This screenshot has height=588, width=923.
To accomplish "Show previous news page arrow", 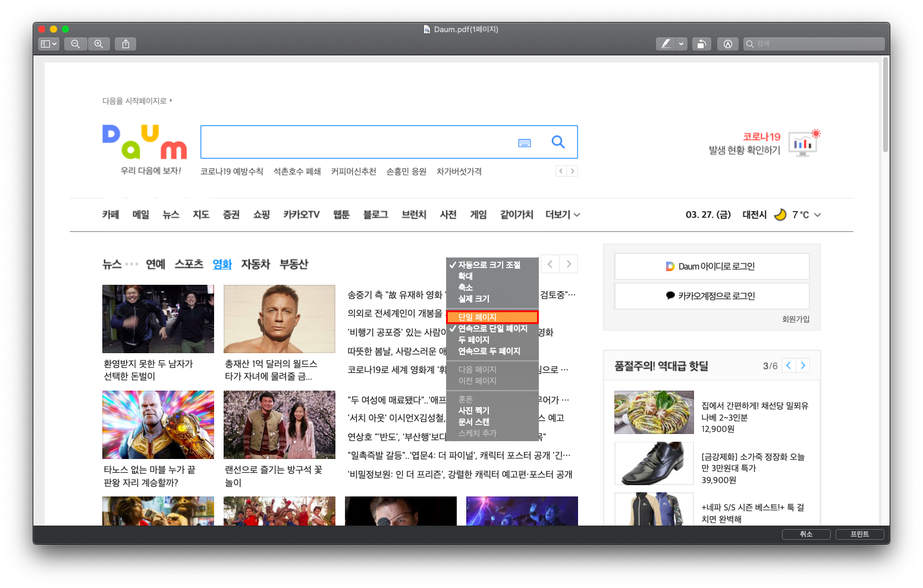I will tap(550, 264).
